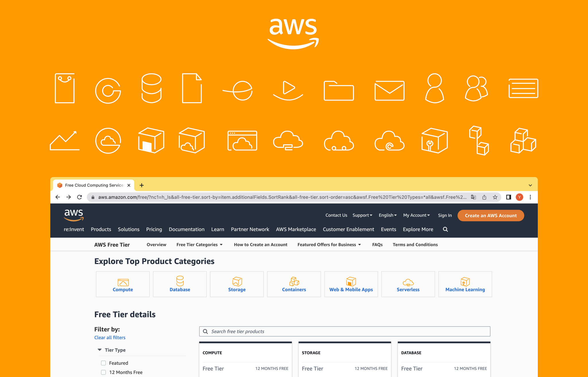Switch to the FAQs tab

tap(377, 244)
